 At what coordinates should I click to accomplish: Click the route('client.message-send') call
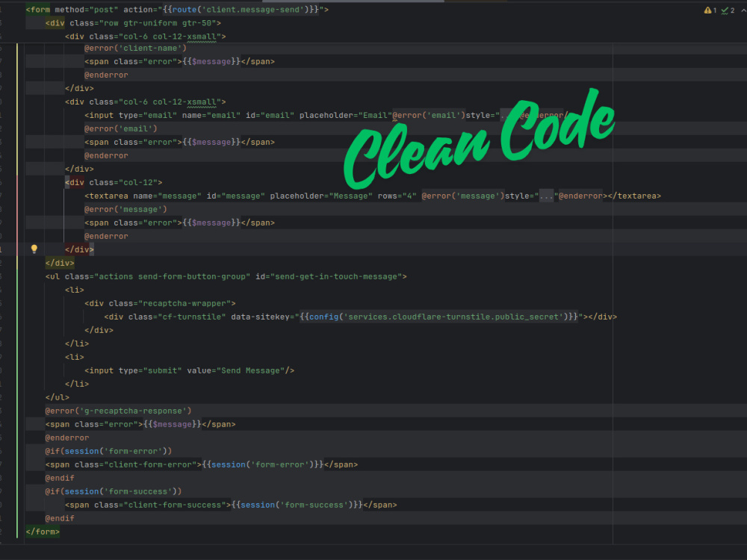(241, 10)
